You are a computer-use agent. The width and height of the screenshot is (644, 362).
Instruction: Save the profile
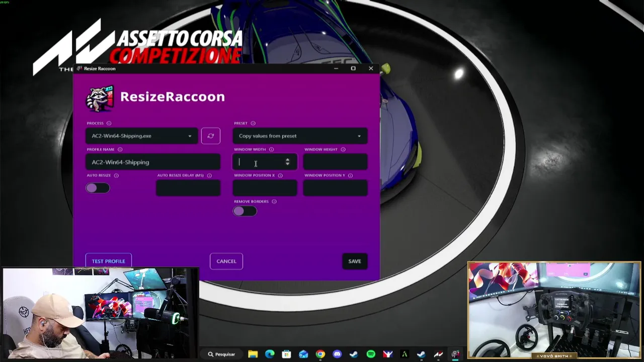coord(355,261)
